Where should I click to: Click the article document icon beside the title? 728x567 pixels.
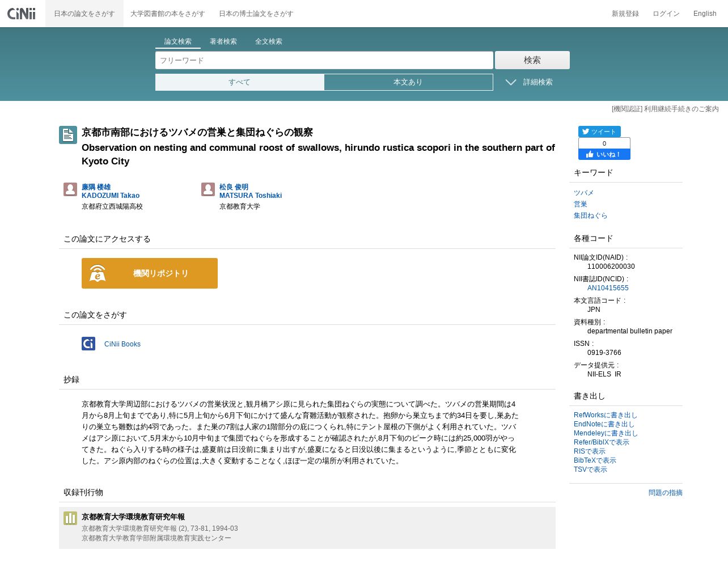point(68,135)
